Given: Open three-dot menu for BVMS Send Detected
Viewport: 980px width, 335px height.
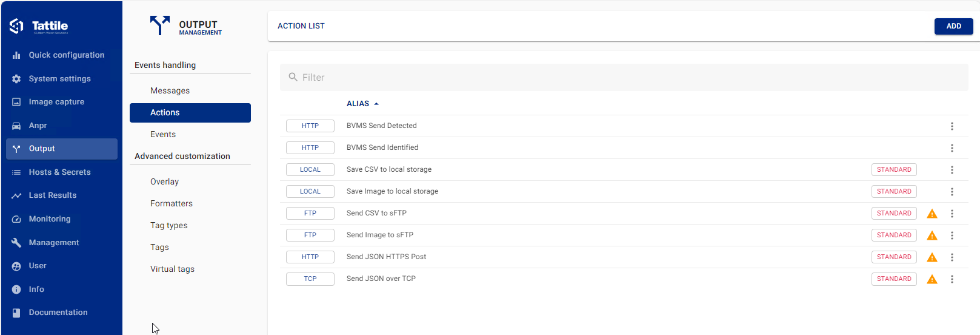Looking at the screenshot, I should [952, 126].
